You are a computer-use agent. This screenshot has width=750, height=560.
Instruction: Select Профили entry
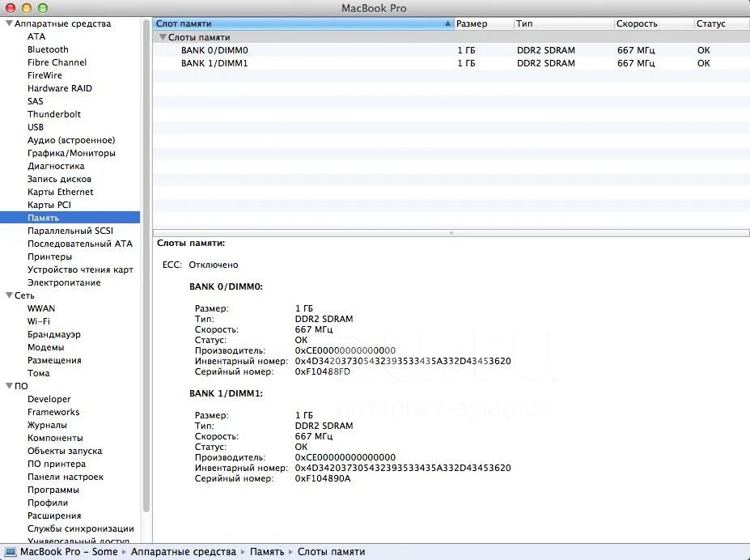pos(48,502)
